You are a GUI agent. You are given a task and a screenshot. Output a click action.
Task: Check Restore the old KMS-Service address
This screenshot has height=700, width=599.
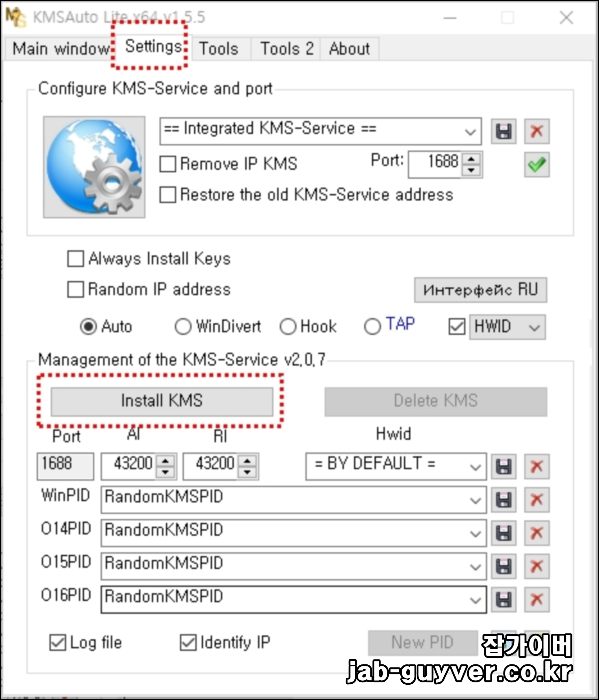pos(168,195)
